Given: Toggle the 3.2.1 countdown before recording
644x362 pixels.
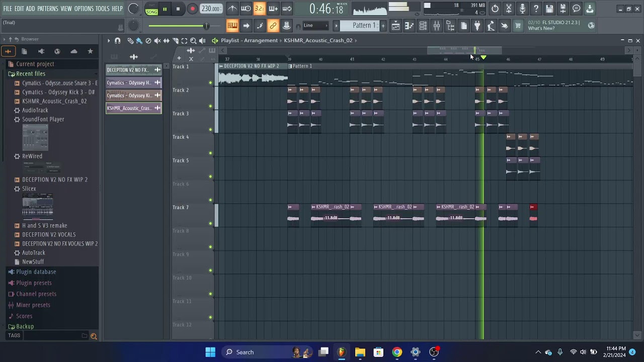Looking at the screenshot, I should click(x=259, y=9).
